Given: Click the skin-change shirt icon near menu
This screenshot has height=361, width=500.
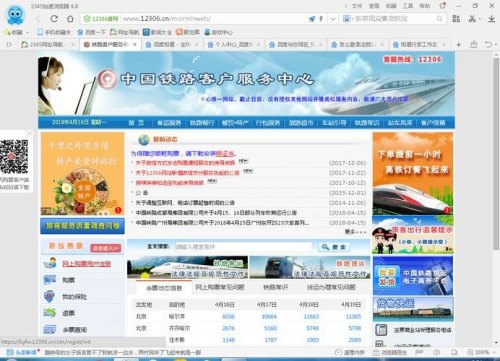Looking at the screenshot, I should coord(443,6).
